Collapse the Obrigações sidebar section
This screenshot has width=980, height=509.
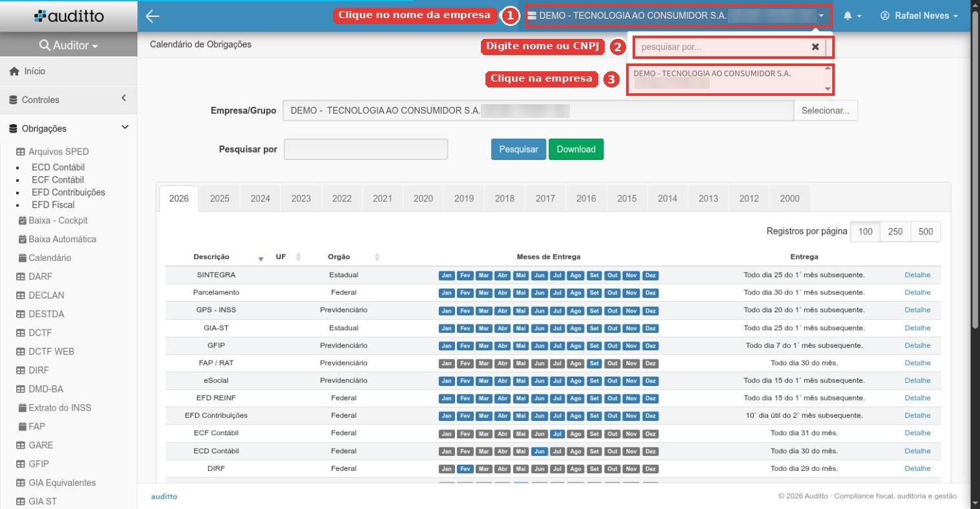(x=125, y=128)
